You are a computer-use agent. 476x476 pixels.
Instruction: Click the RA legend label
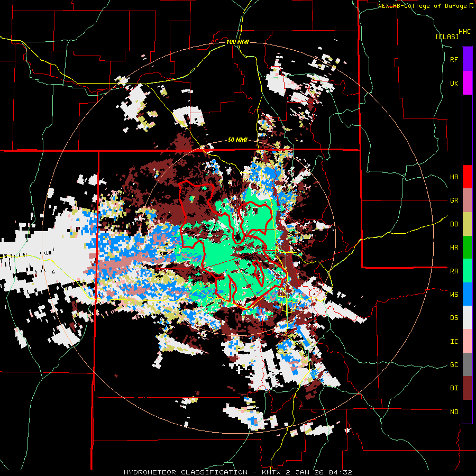point(454,271)
